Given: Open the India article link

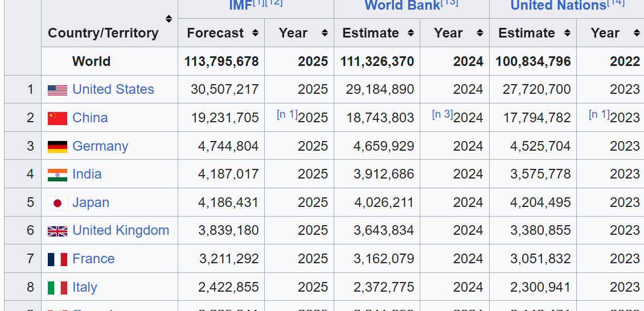Looking at the screenshot, I should pyautogui.click(x=87, y=174).
